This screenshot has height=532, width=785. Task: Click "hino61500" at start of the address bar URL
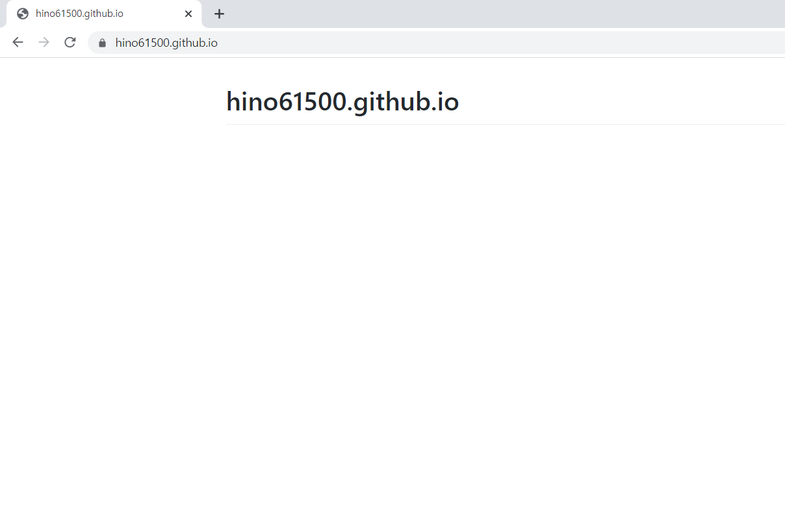(138, 43)
